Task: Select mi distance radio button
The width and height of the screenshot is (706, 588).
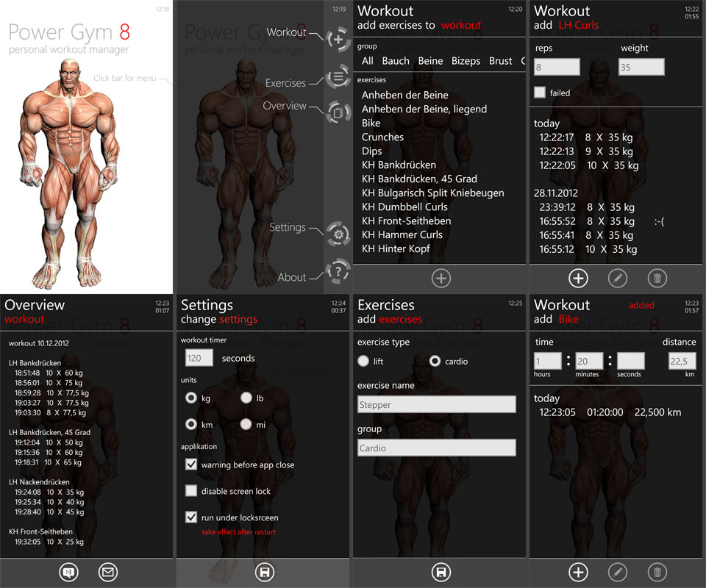Action: [x=246, y=424]
